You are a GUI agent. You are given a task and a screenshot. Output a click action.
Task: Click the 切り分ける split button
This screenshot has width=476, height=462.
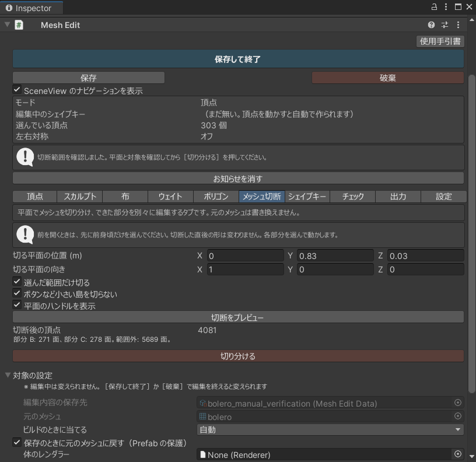(x=238, y=356)
